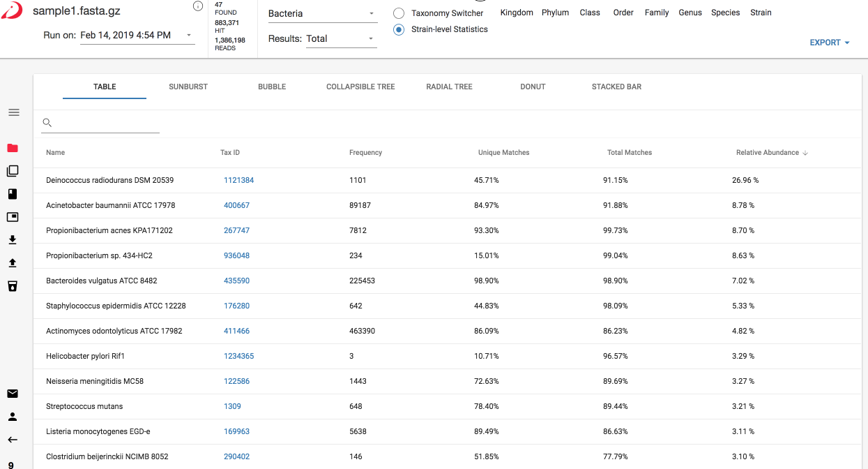This screenshot has height=469, width=868.
Task: Click Helicobacter pylori Rif1 row name
Action: click(85, 356)
